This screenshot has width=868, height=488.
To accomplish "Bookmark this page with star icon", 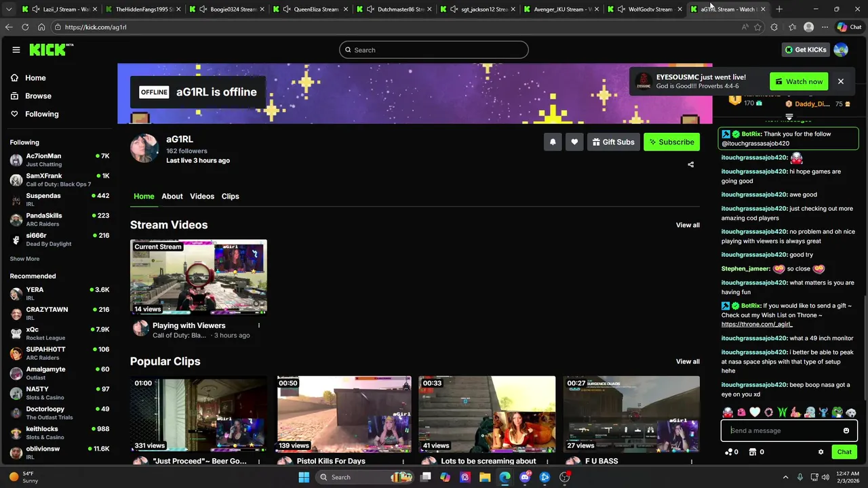I will pos(757,27).
